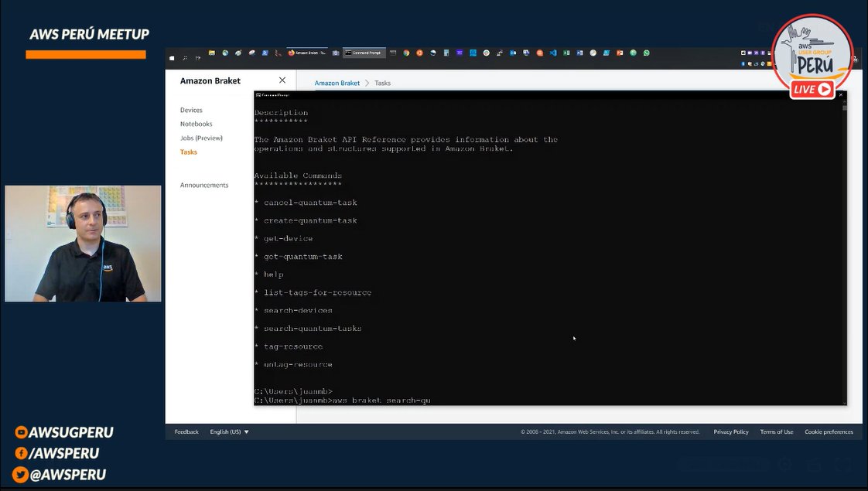Image resolution: width=868 pixels, height=491 pixels.
Task: Open File Explorer from the taskbar
Action: (x=211, y=53)
